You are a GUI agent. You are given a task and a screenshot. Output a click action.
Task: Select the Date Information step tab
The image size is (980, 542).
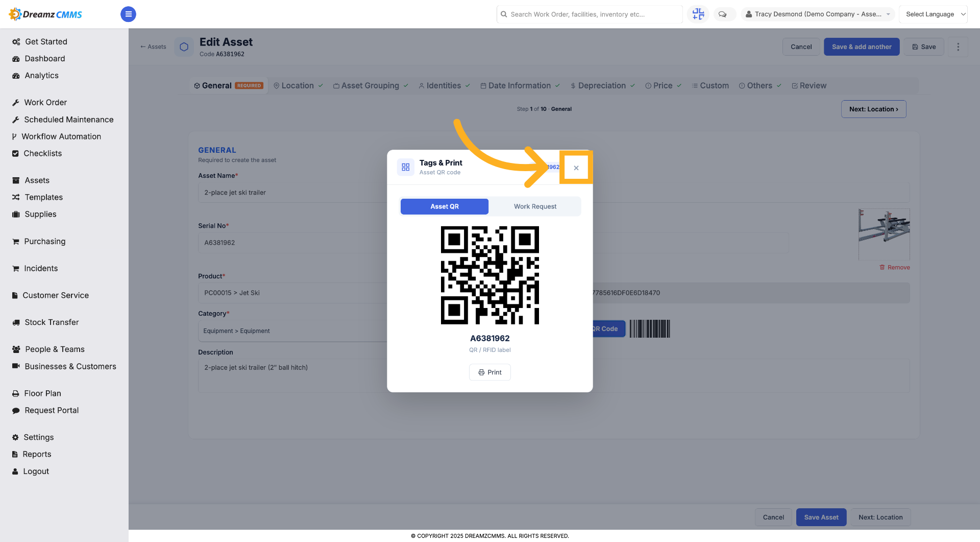(520, 85)
